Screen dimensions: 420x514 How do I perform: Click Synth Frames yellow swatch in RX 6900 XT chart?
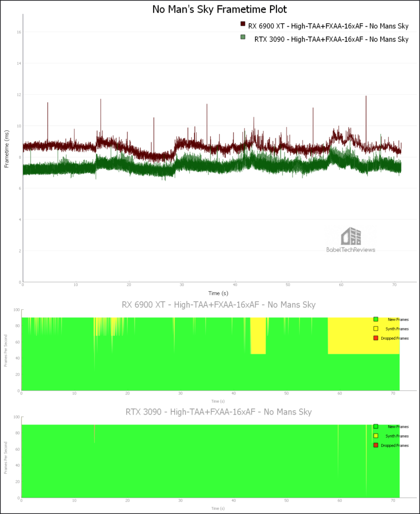375,329
